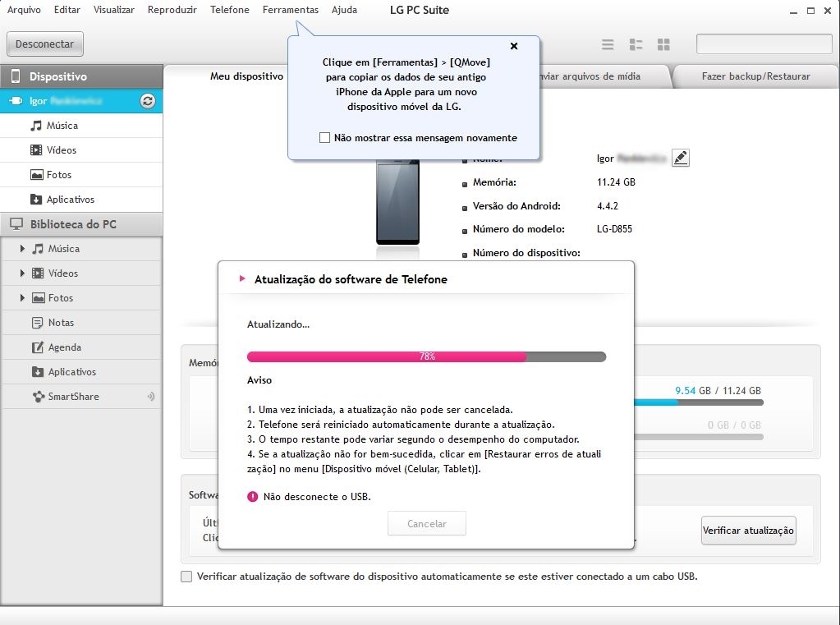
Task: Click the search input field
Action: (x=764, y=44)
